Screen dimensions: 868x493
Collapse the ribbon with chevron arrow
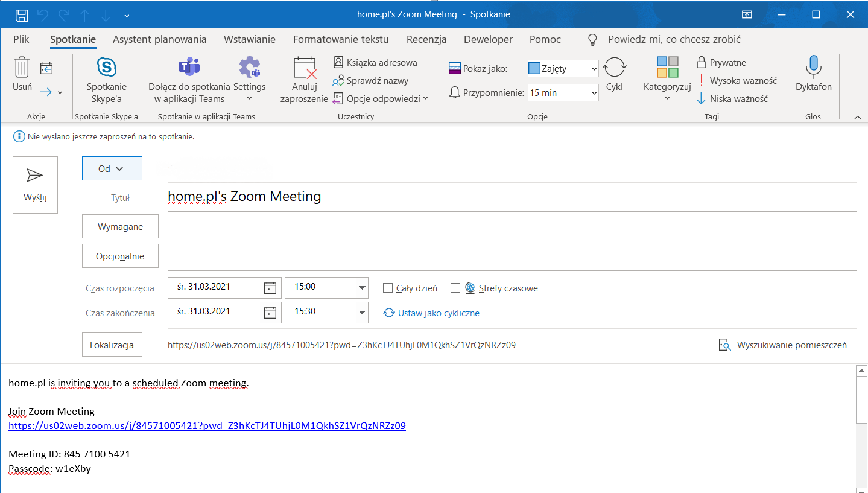857,117
